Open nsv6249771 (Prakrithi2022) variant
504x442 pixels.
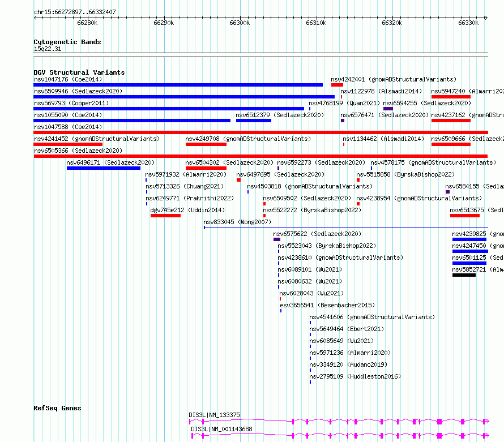point(190,198)
